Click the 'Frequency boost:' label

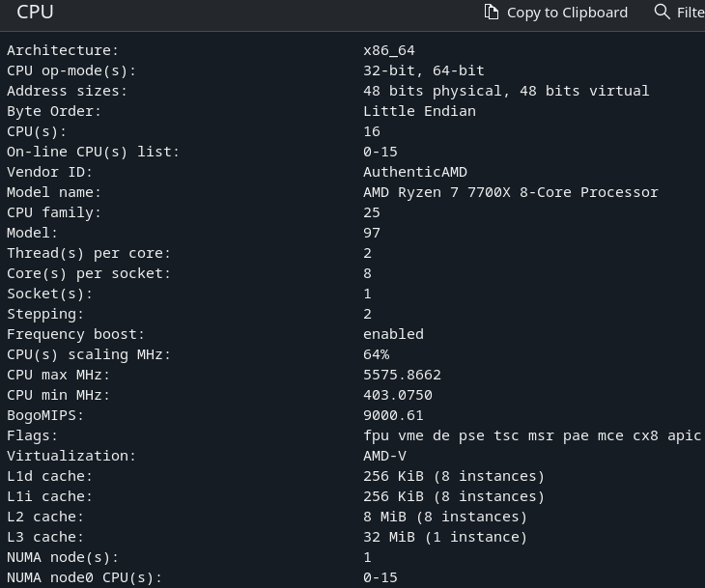75,334
